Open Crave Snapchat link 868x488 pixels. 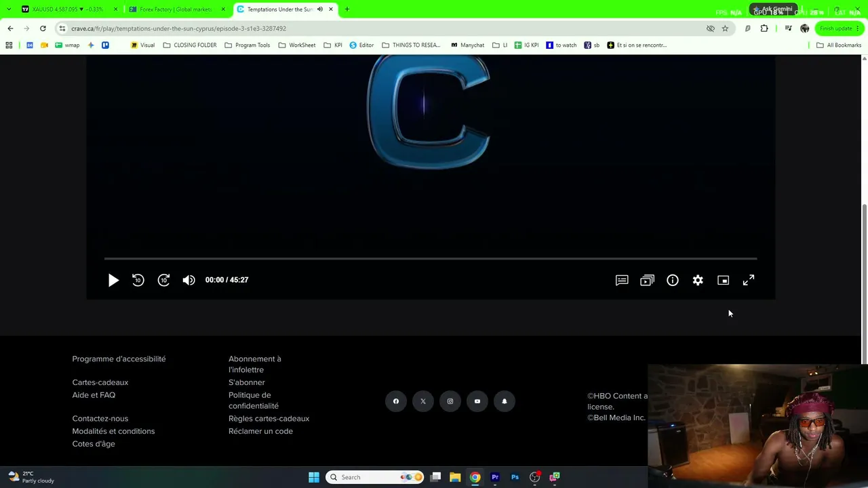[x=505, y=401]
